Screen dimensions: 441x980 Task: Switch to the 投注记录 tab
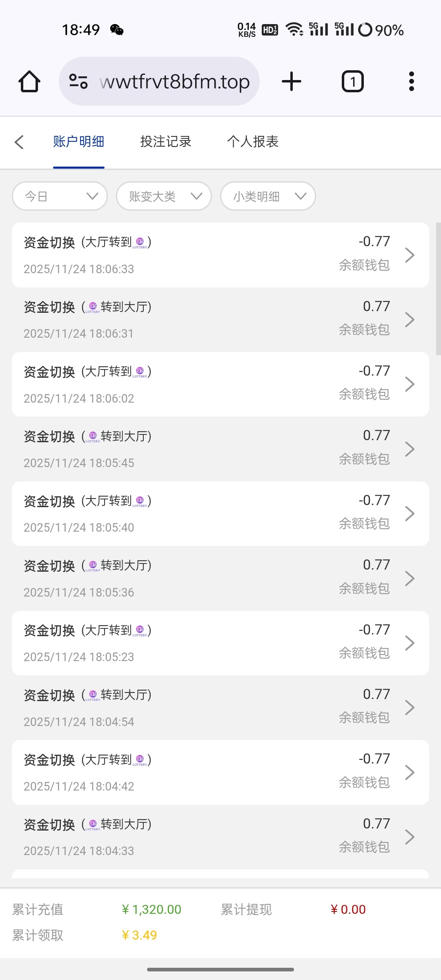[x=166, y=142]
